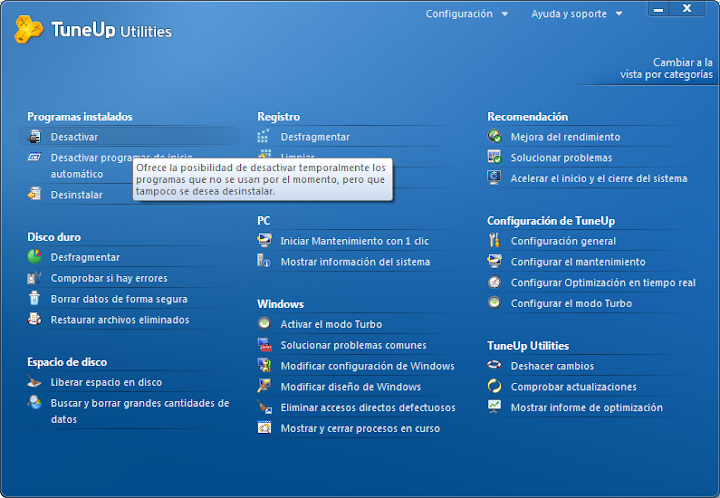Screen dimensions: 720x498
Task: Click the Desactivar programs icon
Action: point(34,136)
